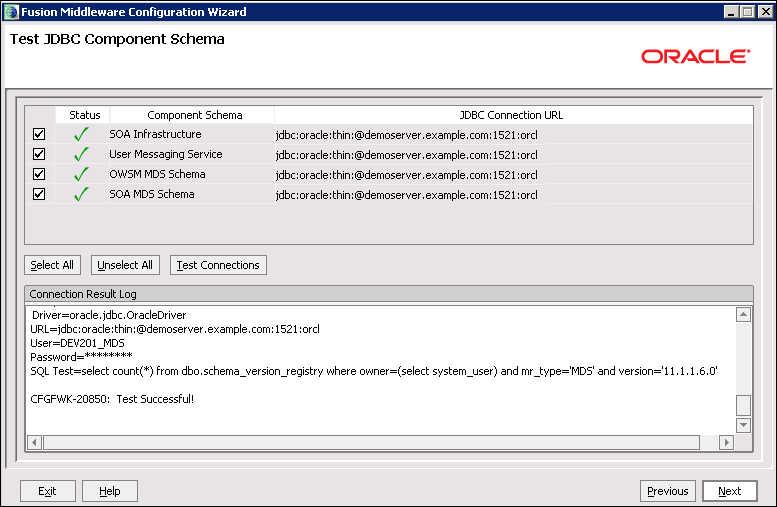Click the User Messaging Service status checkmark
777x507 pixels.
click(82, 155)
